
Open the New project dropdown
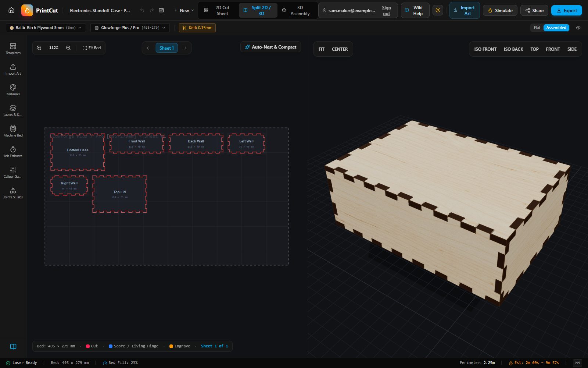coord(184,10)
